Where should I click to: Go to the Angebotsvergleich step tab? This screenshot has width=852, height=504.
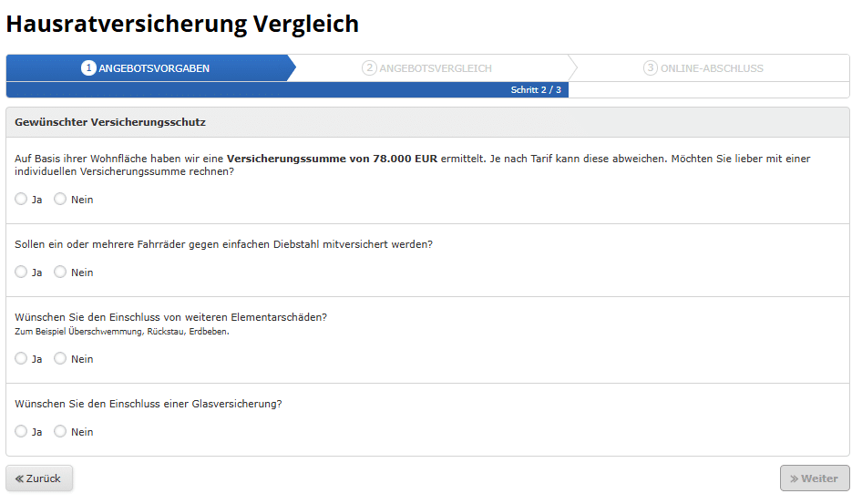435,68
